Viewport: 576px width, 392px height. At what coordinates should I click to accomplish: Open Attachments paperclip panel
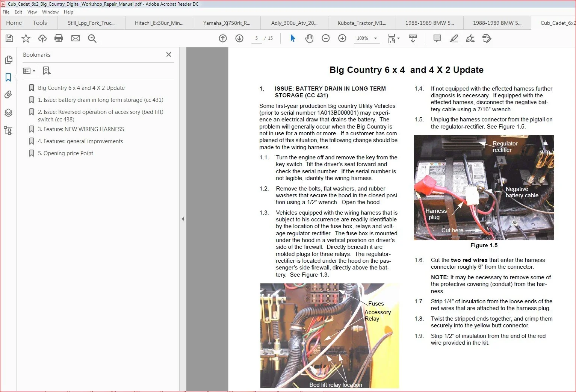(x=8, y=95)
